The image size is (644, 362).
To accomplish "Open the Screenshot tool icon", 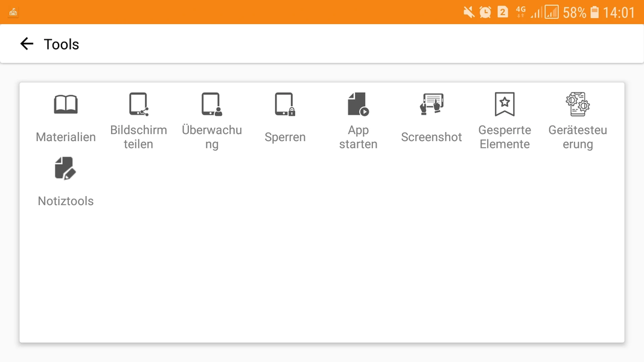I will pos(432,104).
